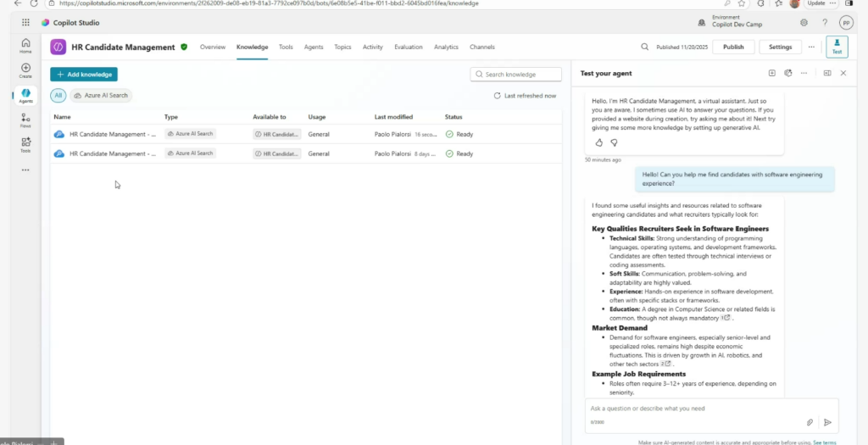Toggle the Test panel button
This screenshot has height=445, width=868.
click(837, 47)
